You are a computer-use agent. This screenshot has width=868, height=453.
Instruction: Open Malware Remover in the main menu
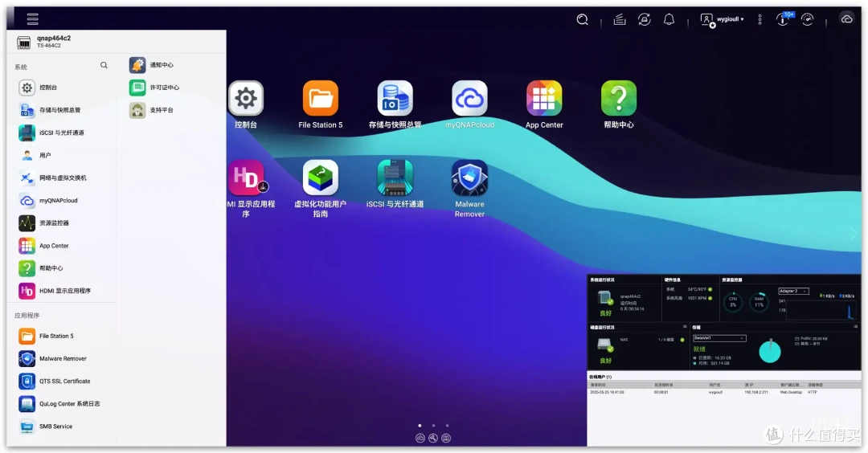point(52,358)
